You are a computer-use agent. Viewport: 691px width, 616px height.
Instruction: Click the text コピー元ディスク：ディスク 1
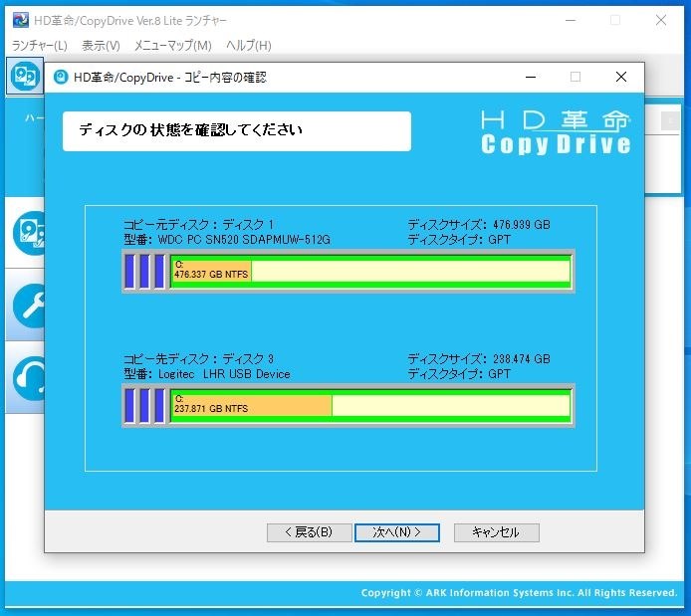point(199,225)
